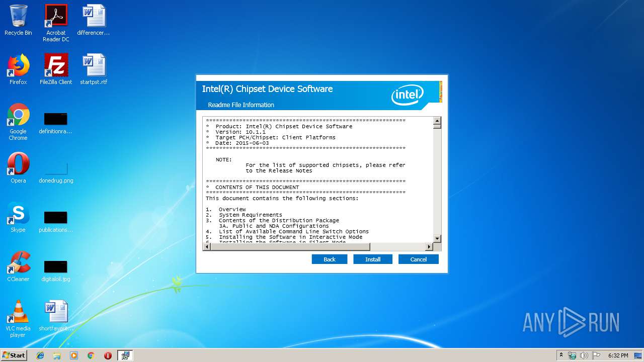This screenshot has height=362, width=644.
Task: Go Back in the installer
Action: click(330, 259)
